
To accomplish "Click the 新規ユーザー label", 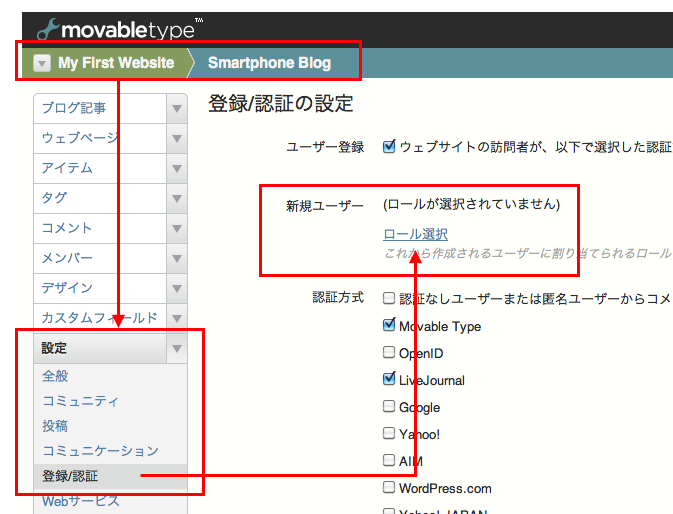I will click(325, 206).
